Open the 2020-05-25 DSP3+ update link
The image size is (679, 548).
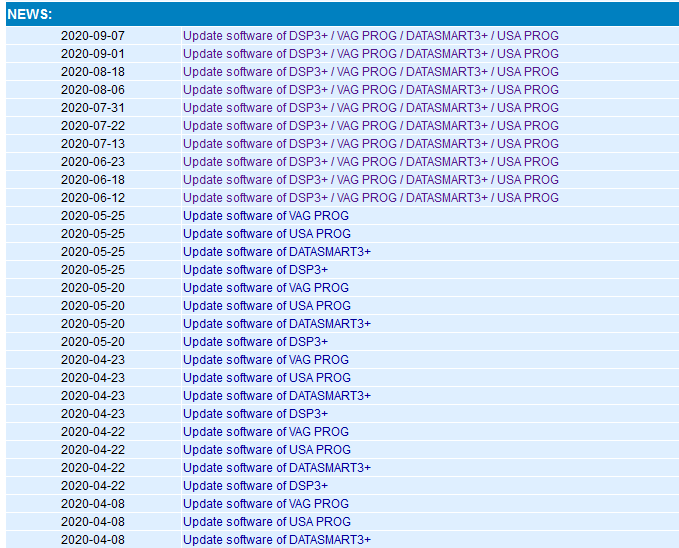click(255, 269)
